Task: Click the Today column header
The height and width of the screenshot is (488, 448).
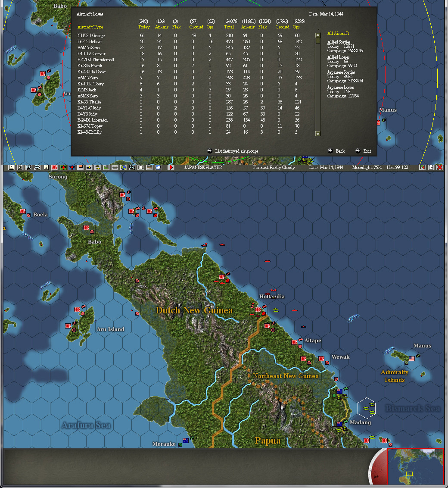Action: (143, 27)
